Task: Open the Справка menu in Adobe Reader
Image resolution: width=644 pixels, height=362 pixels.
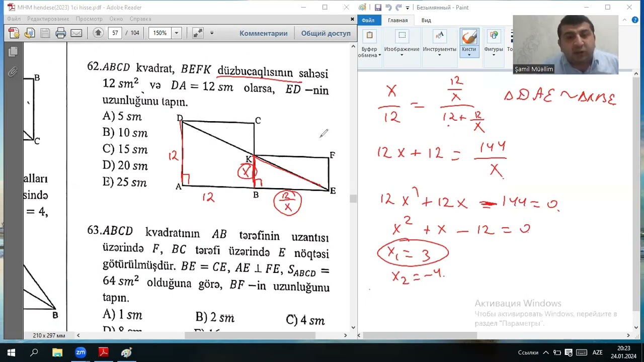Action: coord(140,19)
